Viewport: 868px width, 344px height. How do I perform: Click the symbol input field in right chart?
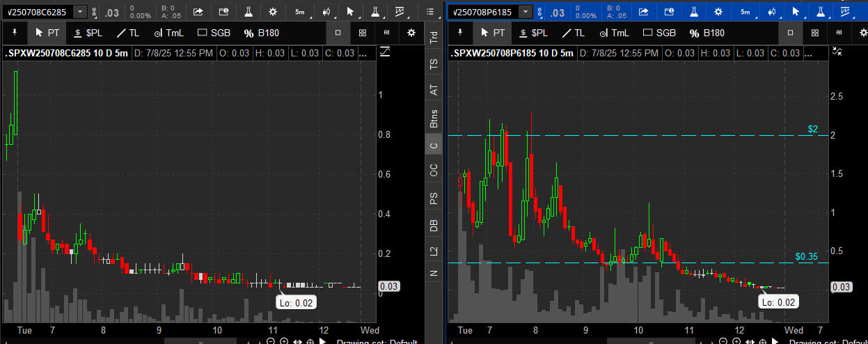[482, 12]
